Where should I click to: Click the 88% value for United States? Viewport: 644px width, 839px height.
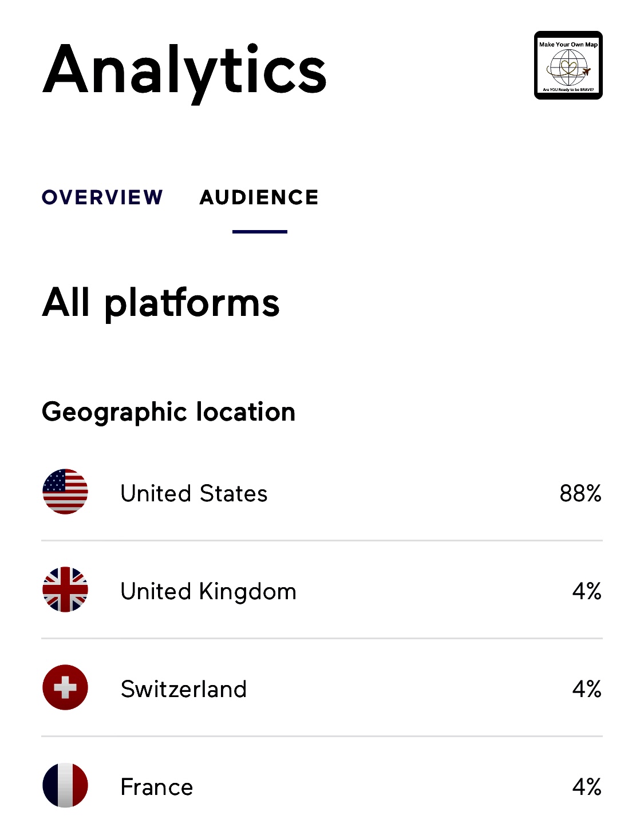580,493
